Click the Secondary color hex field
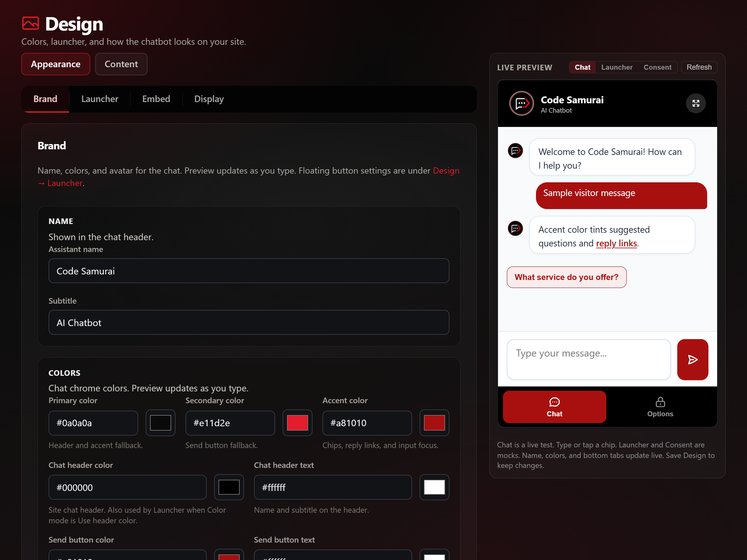 coord(230,423)
